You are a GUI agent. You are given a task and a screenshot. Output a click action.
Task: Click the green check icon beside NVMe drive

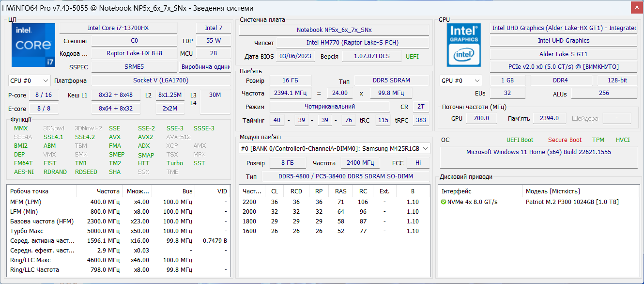pos(444,202)
